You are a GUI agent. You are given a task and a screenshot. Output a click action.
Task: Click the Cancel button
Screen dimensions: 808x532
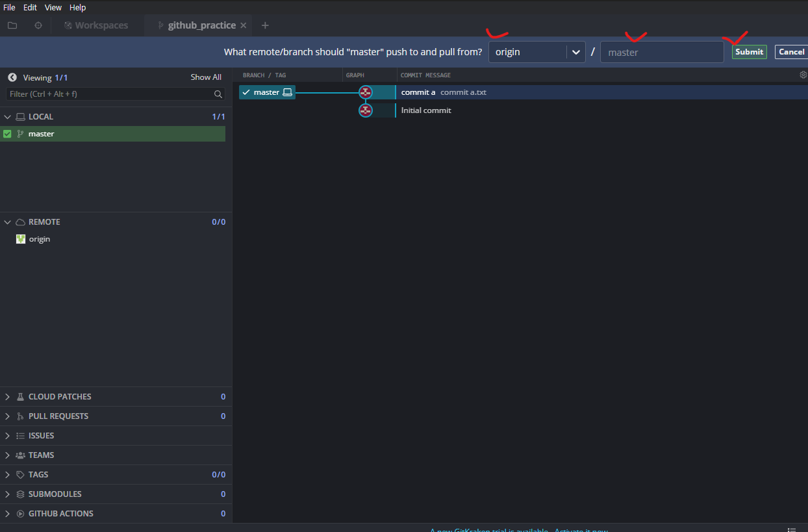point(791,52)
